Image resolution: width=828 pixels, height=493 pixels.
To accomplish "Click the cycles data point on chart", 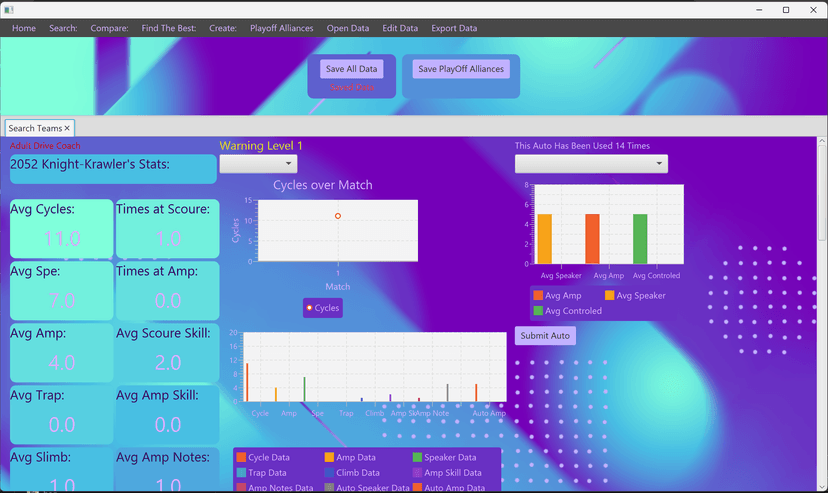I will (x=338, y=216).
